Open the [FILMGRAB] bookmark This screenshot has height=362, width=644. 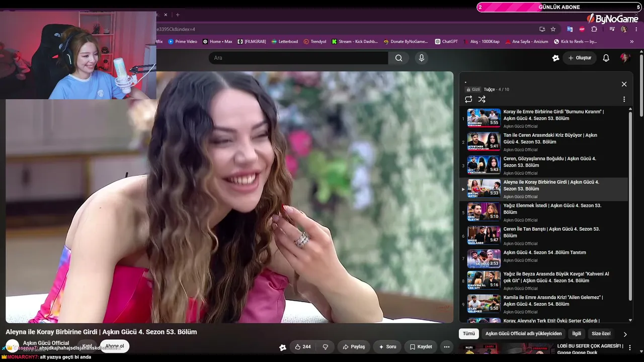click(252, 42)
